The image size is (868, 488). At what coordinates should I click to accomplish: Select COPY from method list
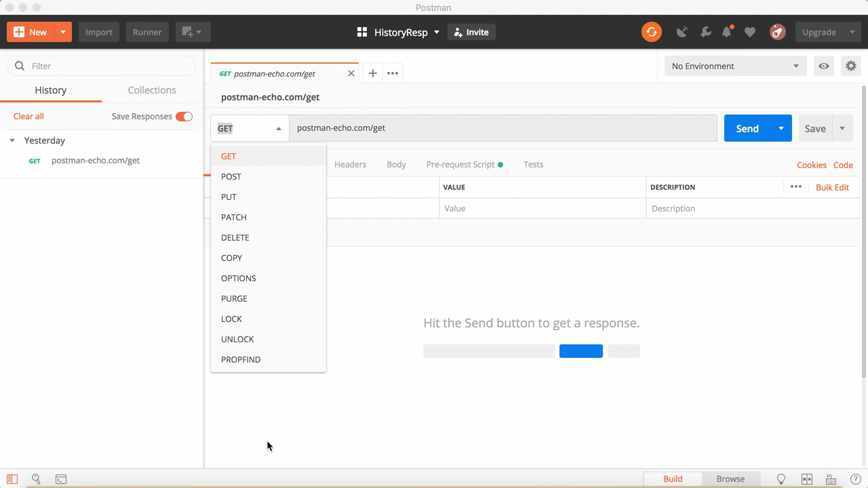click(x=269, y=258)
